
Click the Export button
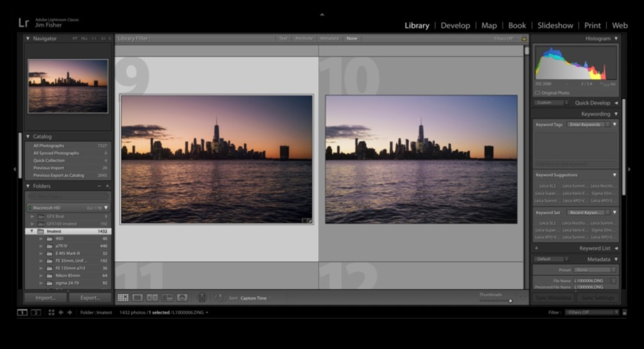(90, 298)
